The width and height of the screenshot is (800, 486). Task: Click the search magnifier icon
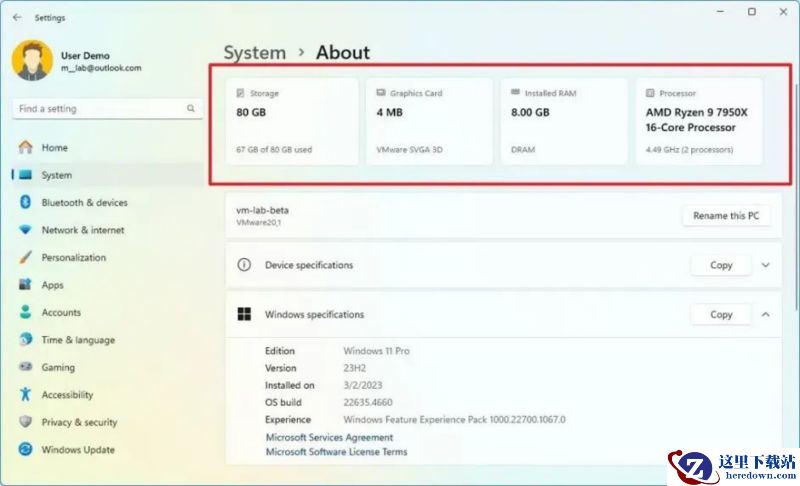coord(191,108)
